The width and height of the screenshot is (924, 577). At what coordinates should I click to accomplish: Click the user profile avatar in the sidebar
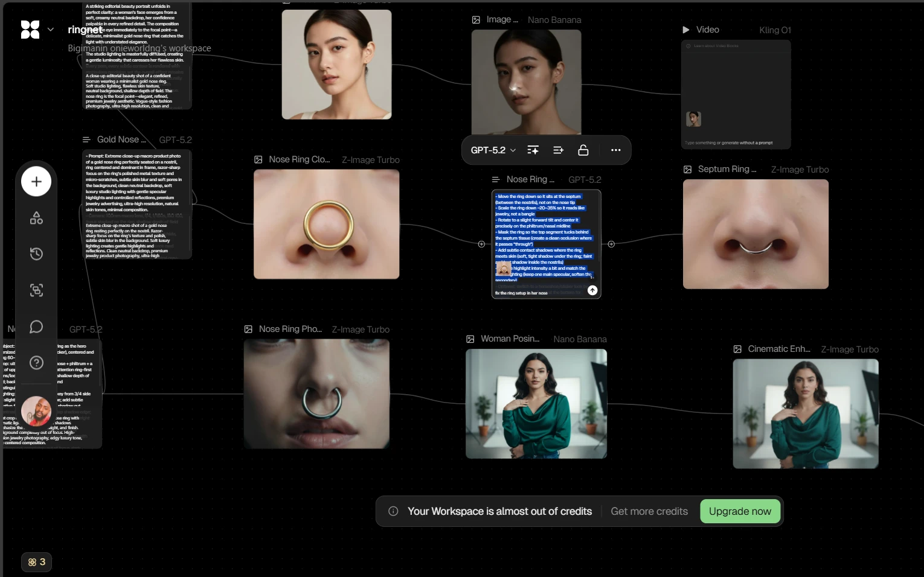(36, 411)
